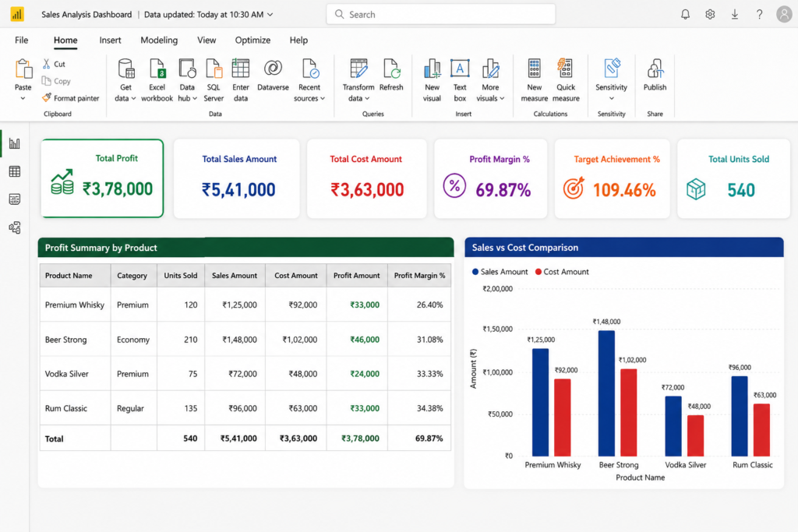This screenshot has width=798, height=532.
Task: Expand the Sensitivity dropdown arrow
Action: coord(612,99)
